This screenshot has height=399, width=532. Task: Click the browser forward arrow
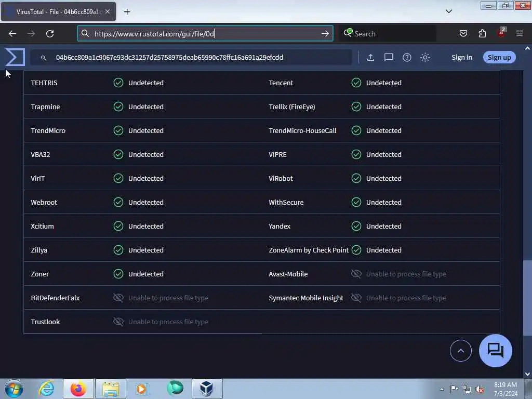coord(31,34)
